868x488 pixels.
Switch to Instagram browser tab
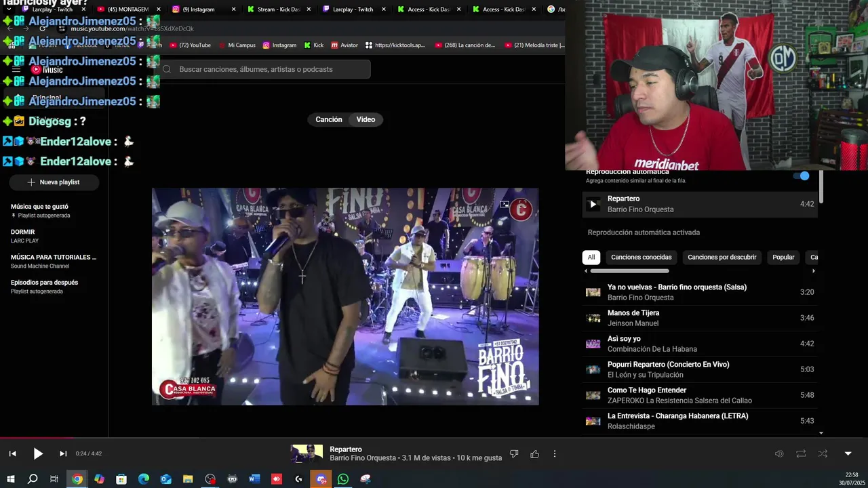[202, 9]
